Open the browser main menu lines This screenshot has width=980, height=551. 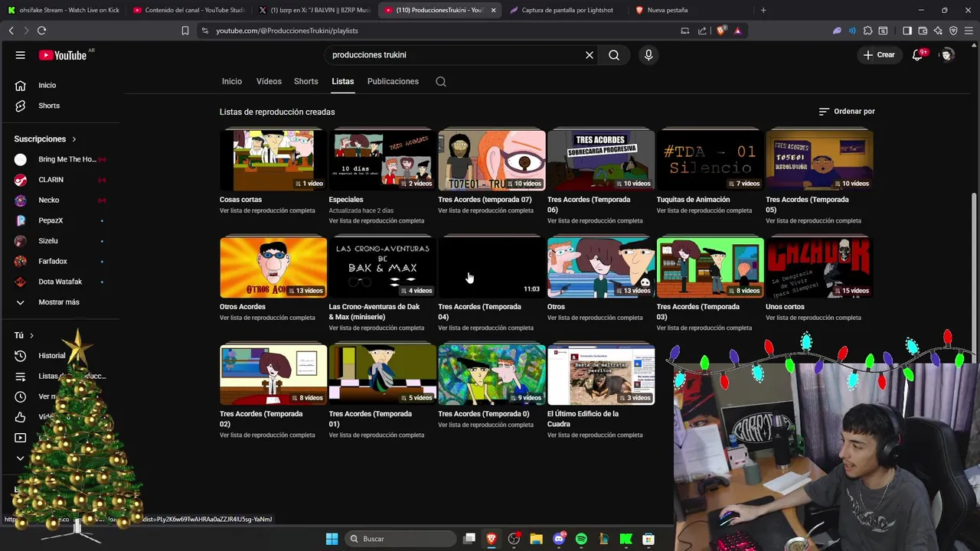tap(969, 31)
